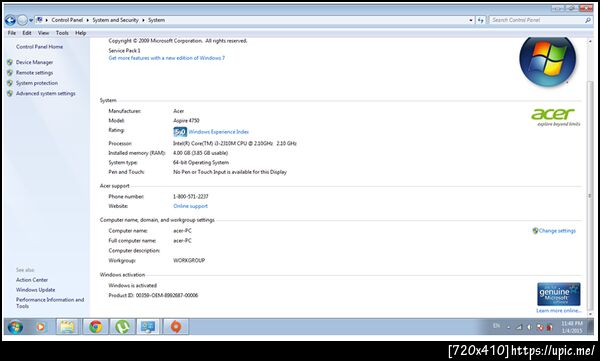Click the EN language indicator
The height and width of the screenshot is (361, 600).
click(x=496, y=326)
